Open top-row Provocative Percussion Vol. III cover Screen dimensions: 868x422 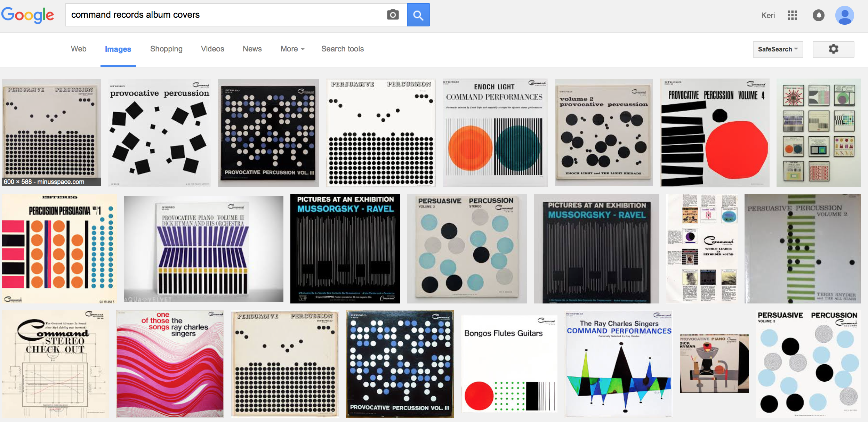268,133
